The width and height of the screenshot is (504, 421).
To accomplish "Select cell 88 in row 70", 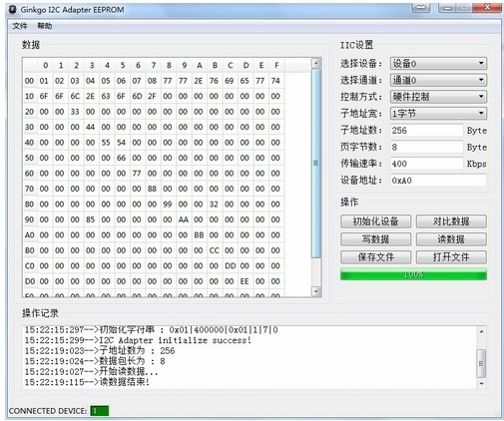I will click(152, 189).
